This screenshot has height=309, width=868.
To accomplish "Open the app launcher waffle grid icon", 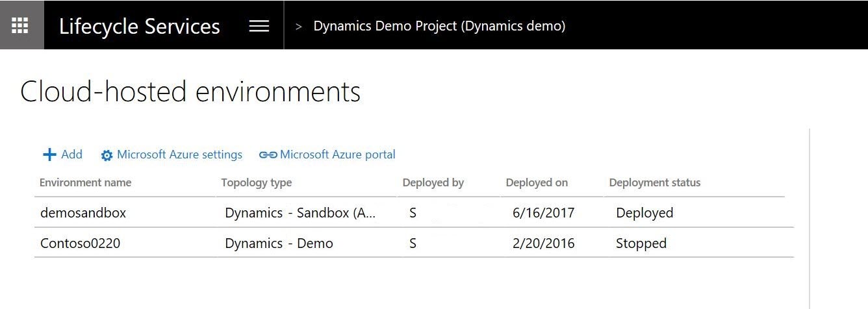I will [x=21, y=25].
